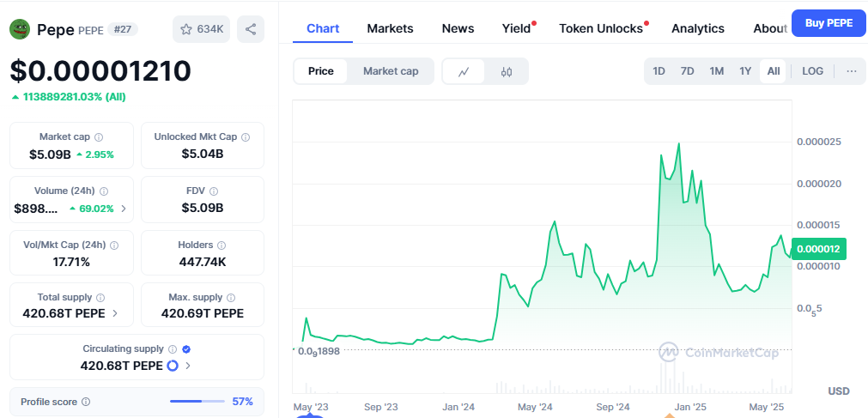Click the blue marker under May '23
Viewport: 868px width, 418px height.
pos(310,415)
